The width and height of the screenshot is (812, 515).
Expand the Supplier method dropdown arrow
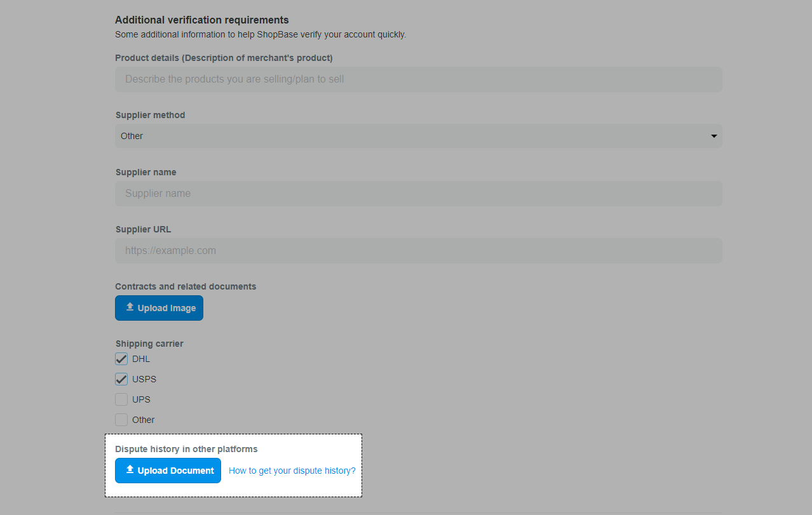coord(714,136)
